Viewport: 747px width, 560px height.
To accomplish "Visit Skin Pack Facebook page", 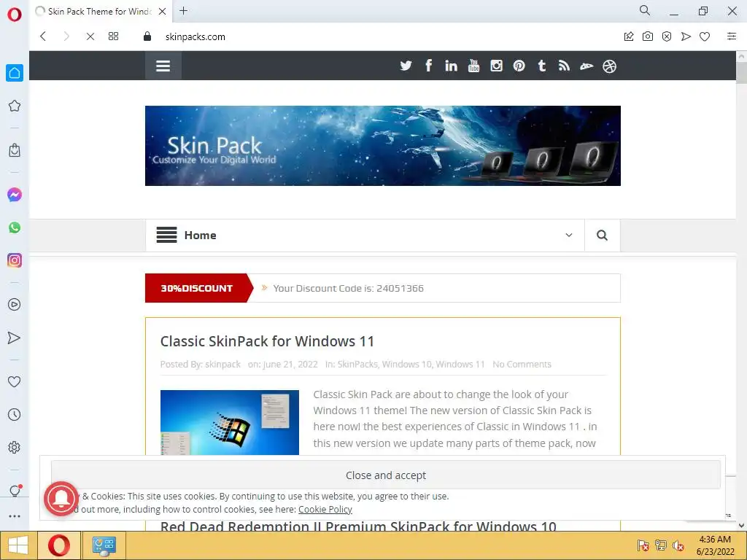I will [x=429, y=66].
